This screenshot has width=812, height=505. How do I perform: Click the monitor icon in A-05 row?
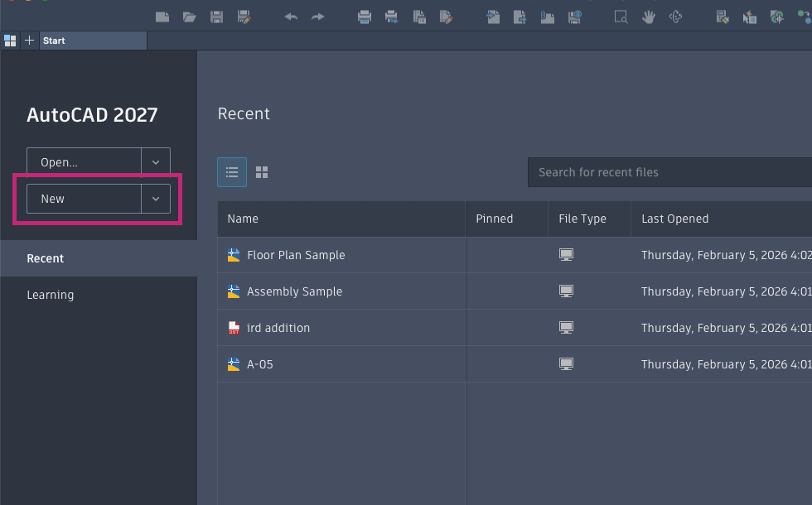pyautogui.click(x=566, y=364)
